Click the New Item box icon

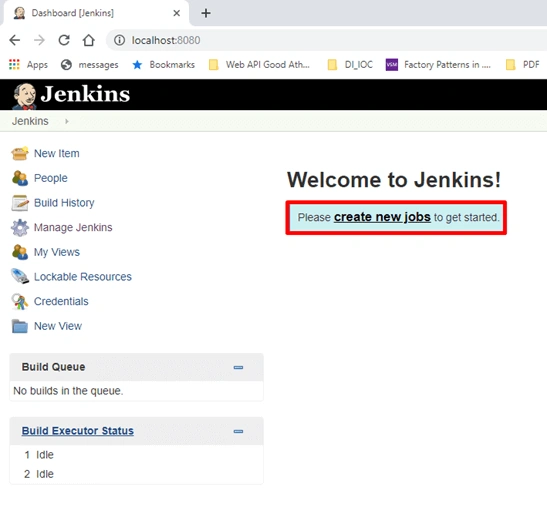20,154
